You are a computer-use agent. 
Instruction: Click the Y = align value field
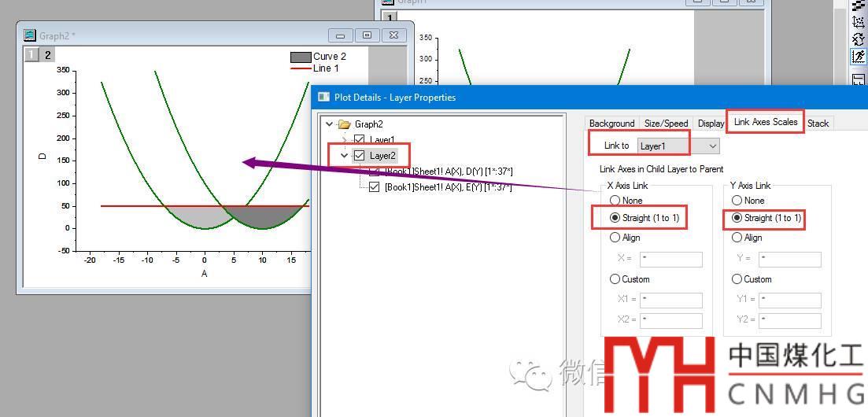tap(790, 259)
